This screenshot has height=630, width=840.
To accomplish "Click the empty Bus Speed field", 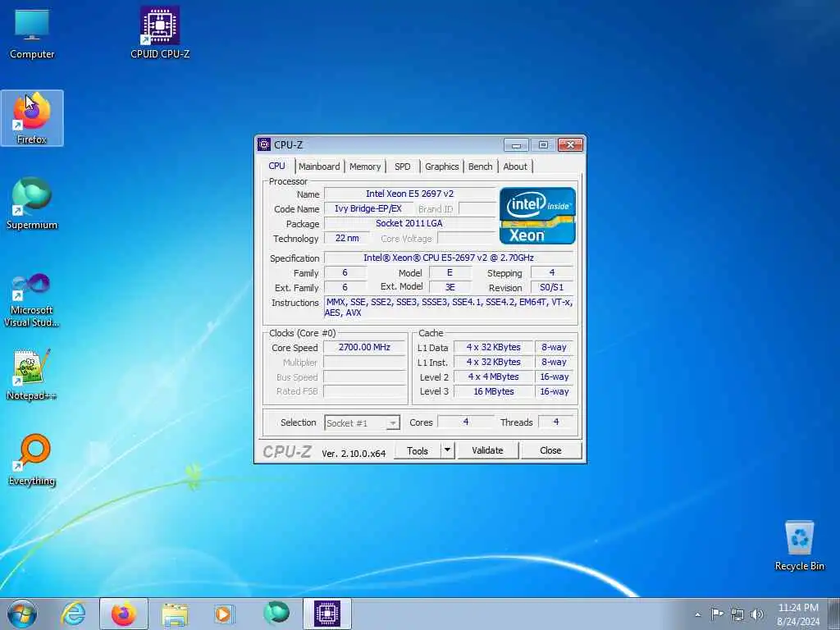I will [364, 377].
